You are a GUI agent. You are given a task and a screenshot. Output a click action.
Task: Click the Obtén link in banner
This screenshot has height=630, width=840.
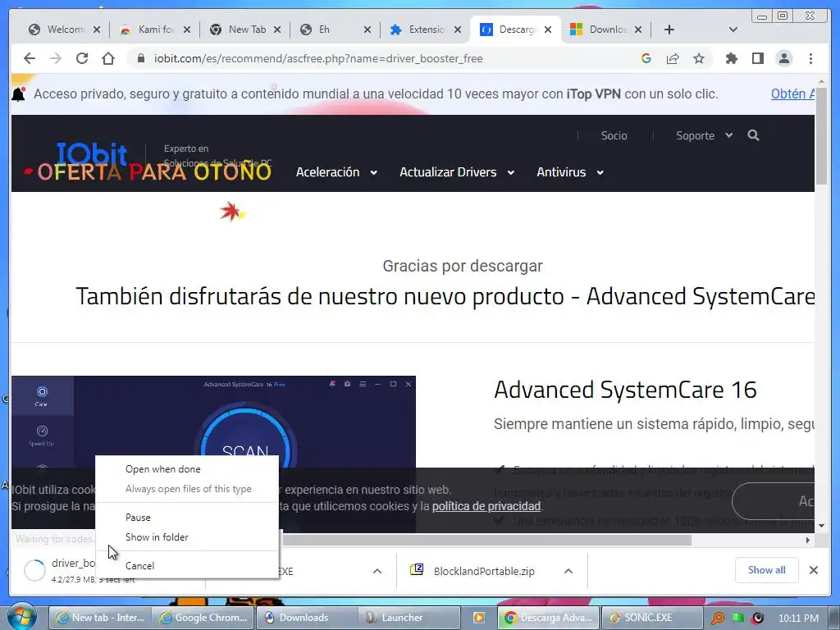(792, 94)
